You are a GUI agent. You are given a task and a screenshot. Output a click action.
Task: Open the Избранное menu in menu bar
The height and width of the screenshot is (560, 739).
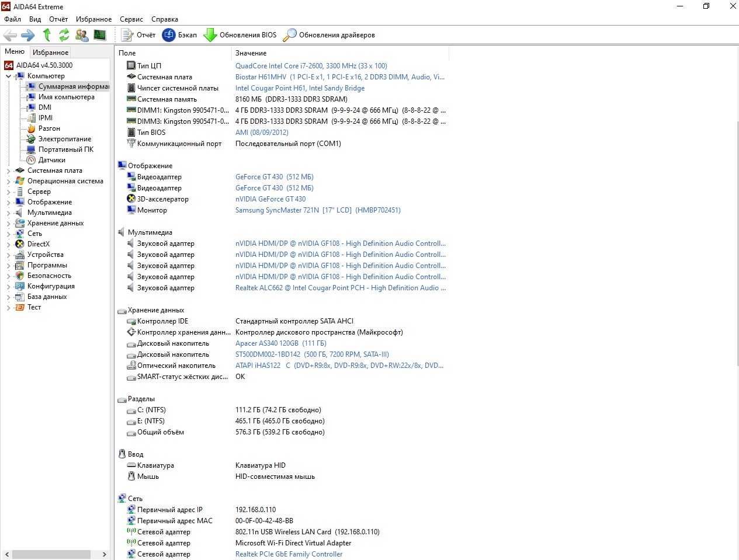pyautogui.click(x=93, y=19)
